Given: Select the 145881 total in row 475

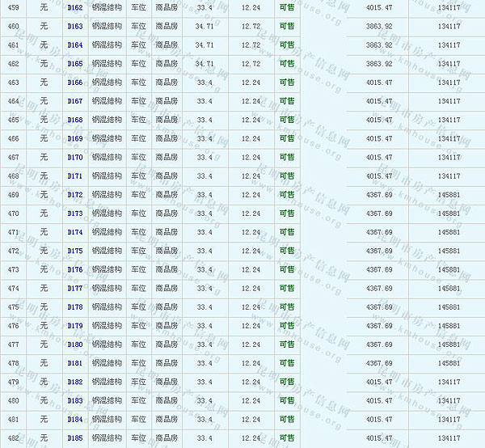Looking at the screenshot, I should click(x=449, y=307).
